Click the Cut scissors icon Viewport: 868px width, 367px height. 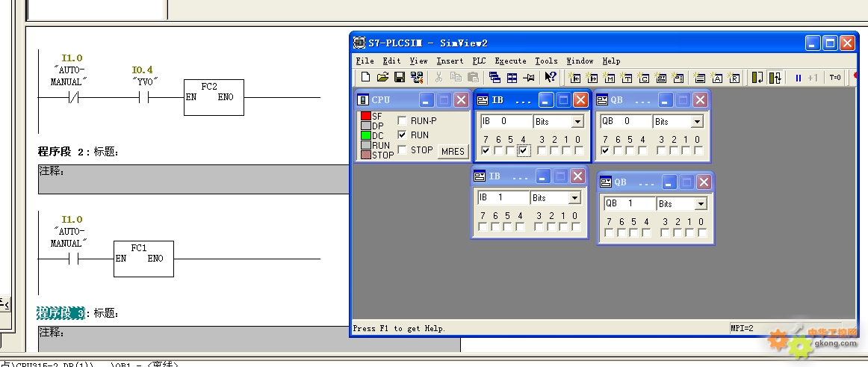click(439, 78)
